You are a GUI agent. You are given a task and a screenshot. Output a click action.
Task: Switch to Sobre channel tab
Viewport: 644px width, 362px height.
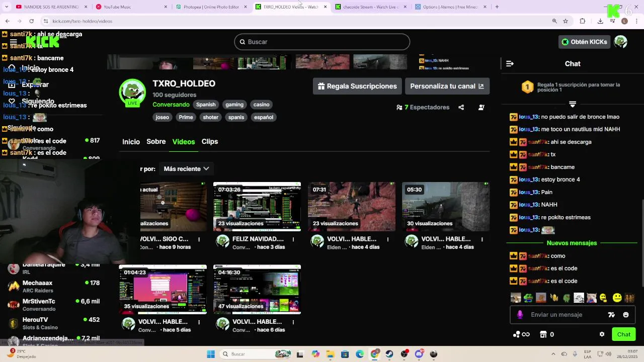(x=156, y=142)
